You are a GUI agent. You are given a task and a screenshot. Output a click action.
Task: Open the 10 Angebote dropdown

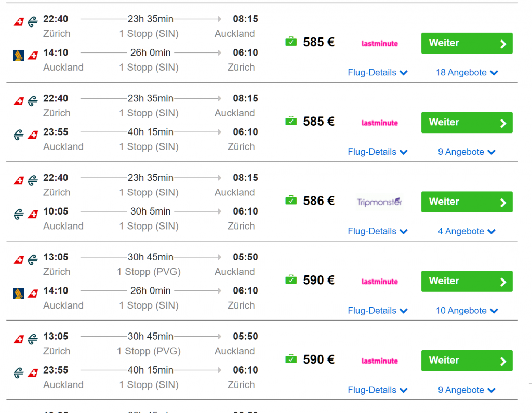467,311
